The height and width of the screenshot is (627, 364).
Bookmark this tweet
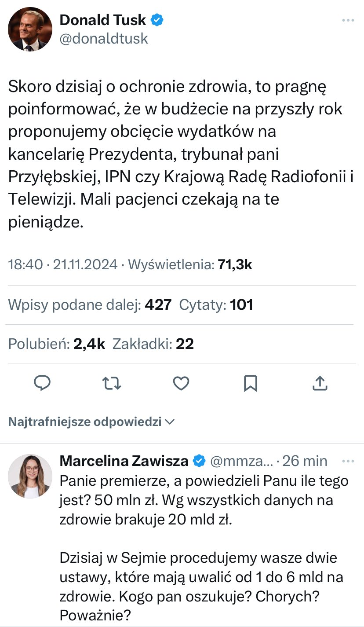coord(250,384)
